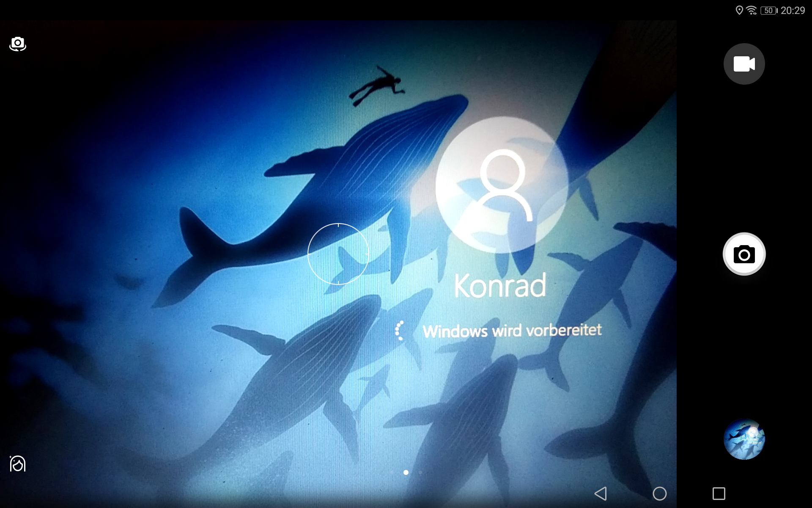812x508 pixels.
Task: Tap the clock showing 20:29
Action: [x=793, y=11]
